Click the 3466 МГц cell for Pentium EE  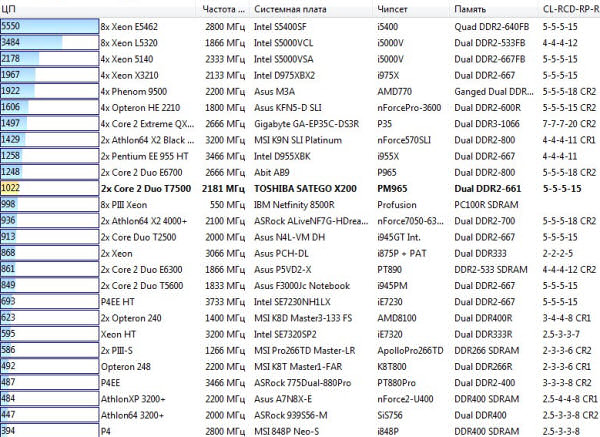pos(225,156)
